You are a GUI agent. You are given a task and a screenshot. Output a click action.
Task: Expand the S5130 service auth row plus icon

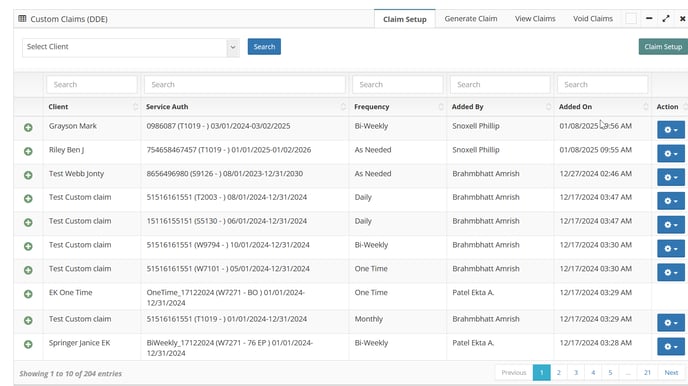[28, 222]
